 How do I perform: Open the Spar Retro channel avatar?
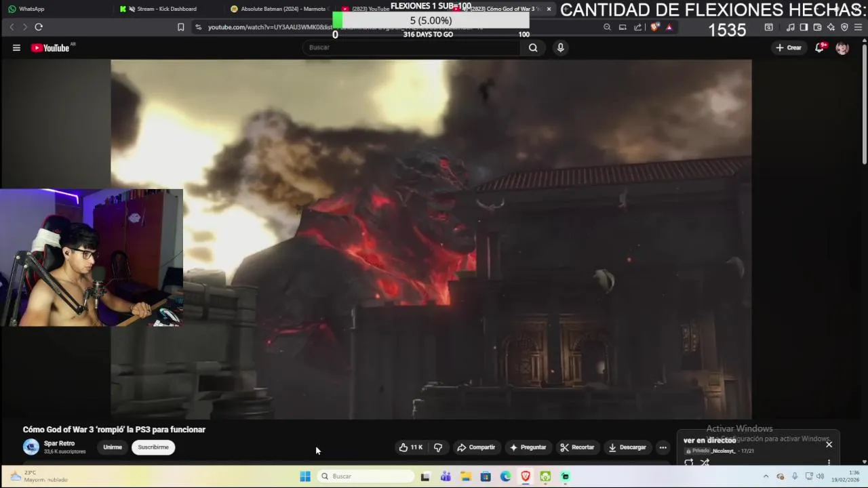(x=31, y=447)
